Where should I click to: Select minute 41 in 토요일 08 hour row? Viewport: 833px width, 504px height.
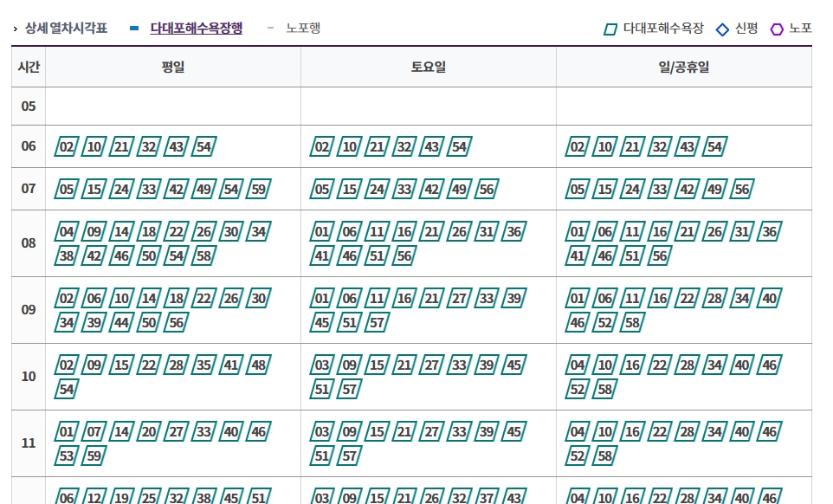point(322,256)
